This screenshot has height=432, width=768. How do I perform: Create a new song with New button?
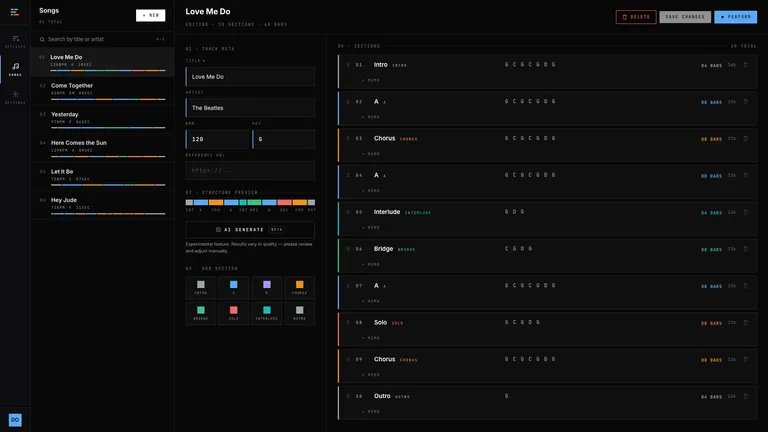click(x=150, y=15)
